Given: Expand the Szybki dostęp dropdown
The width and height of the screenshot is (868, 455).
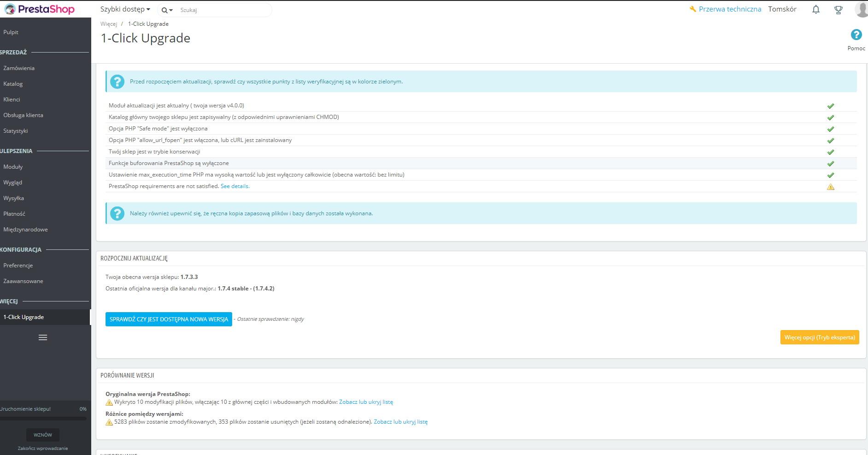Looking at the screenshot, I should (x=125, y=9).
